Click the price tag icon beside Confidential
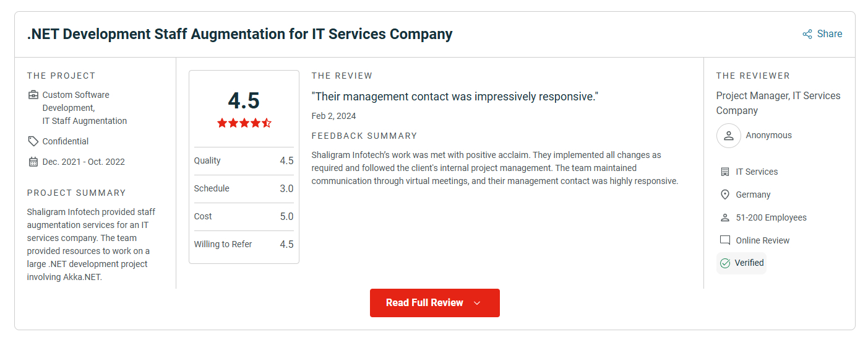 click(33, 141)
